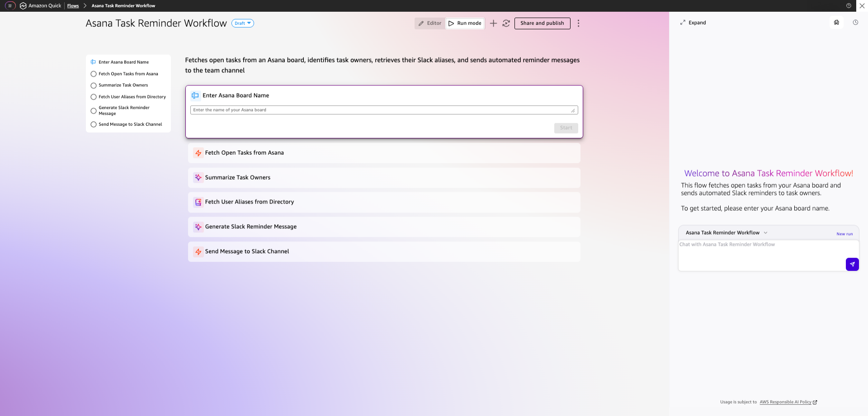This screenshot has width=868, height=416.
Task: Click the Amazon Quick logo icon
Action: point(23,6)
